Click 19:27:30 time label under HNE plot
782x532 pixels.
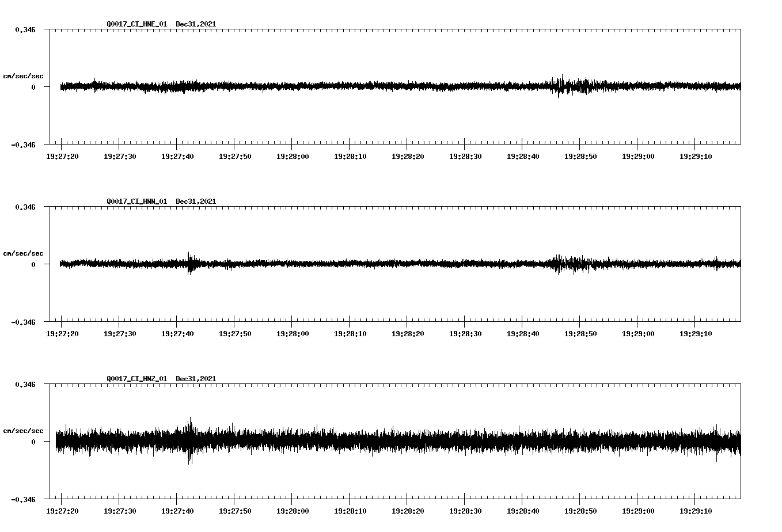point(120,157)
